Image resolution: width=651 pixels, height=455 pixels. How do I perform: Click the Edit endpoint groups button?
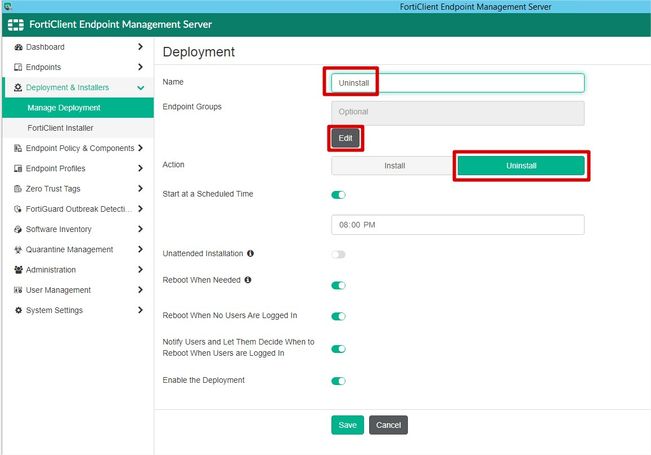point(345,138)
